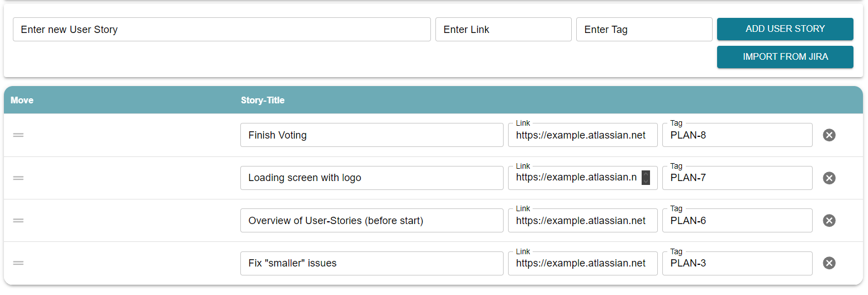
Task: Remove the Loading screen with logo story
Action: click(x=829, y=178)
